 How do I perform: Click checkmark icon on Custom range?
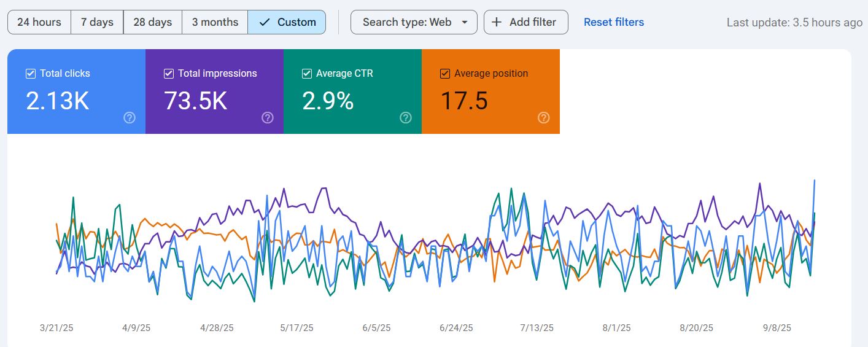coord(265,22)
